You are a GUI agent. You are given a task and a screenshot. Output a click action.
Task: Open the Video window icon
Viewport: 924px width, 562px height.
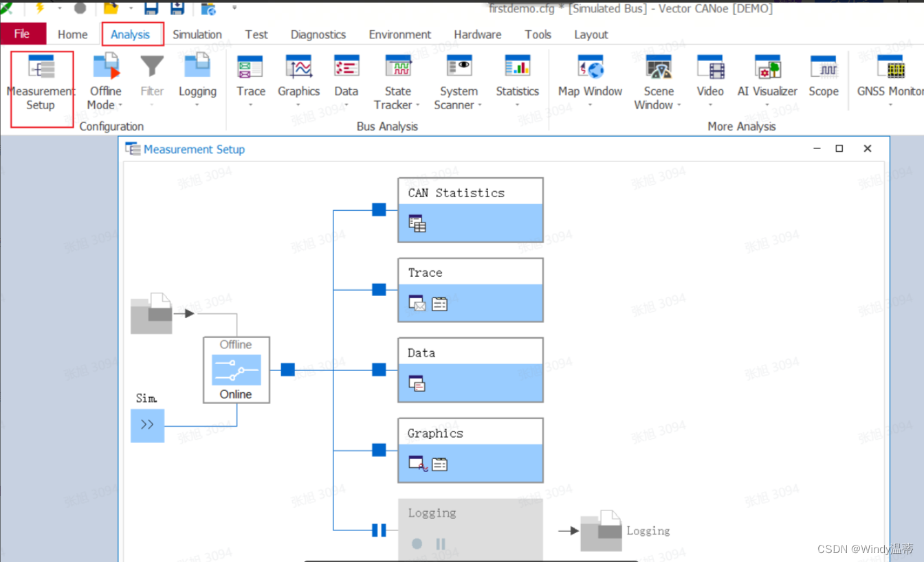pyautogui.click(x=710, y=67)
